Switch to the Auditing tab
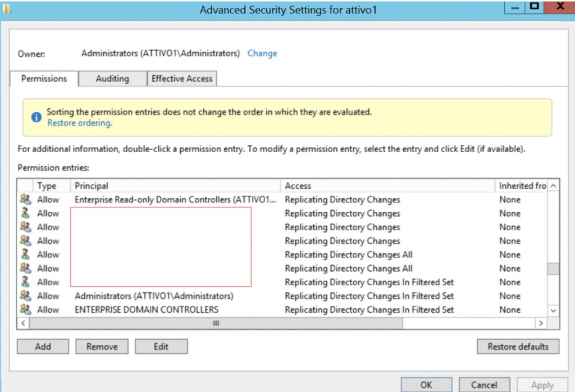 click(112, 79)
